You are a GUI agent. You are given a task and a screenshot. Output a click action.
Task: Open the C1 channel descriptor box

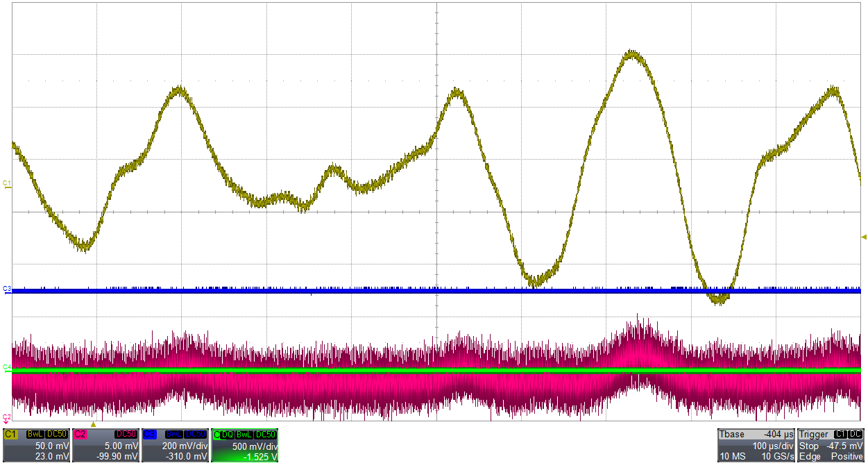36,445
